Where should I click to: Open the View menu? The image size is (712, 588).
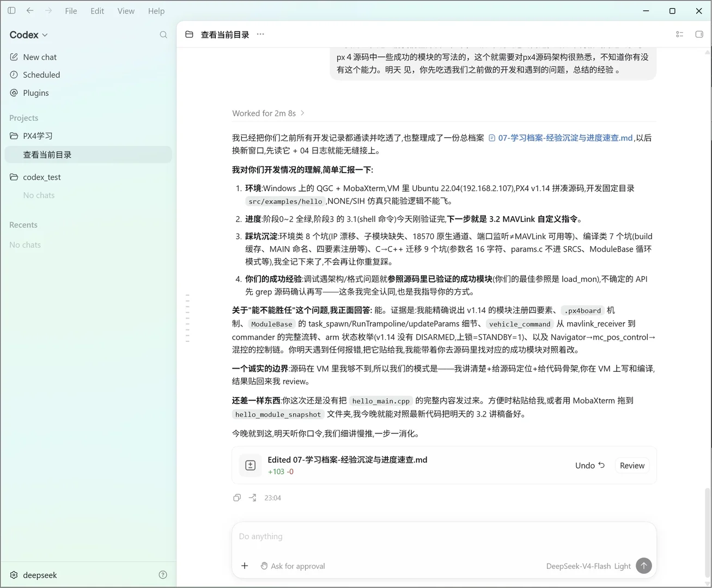[126, 11]
